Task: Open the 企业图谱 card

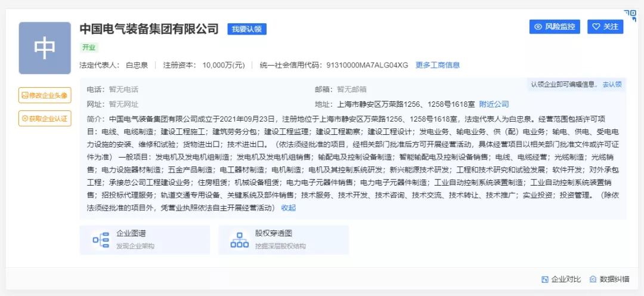Action: (144, 240)
